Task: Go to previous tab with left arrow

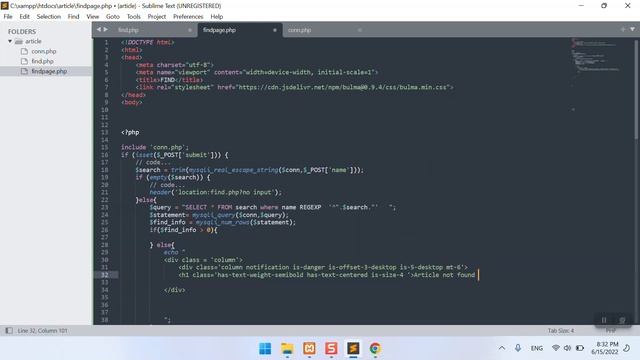Action: [99, 29]
